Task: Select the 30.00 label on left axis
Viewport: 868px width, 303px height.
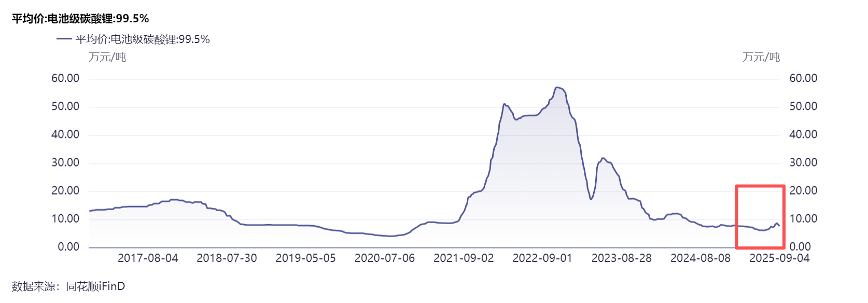Action: tap(65, 163)
